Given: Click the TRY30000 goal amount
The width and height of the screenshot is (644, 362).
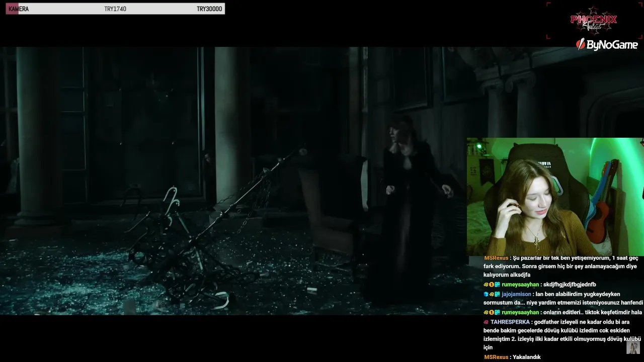Looking at the screenshot, I should tap(209, 9).
